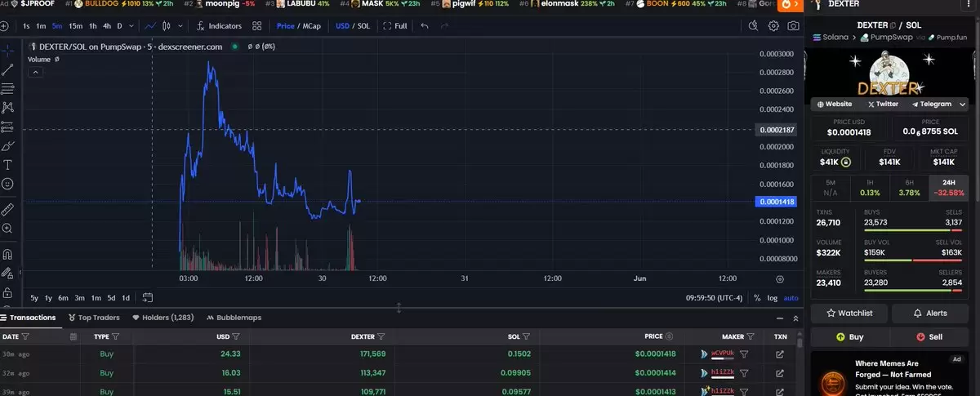Select the 4h timeframe
Viewport: 980px width, 396px height.
pyautogui.click(x=107, y=26)
